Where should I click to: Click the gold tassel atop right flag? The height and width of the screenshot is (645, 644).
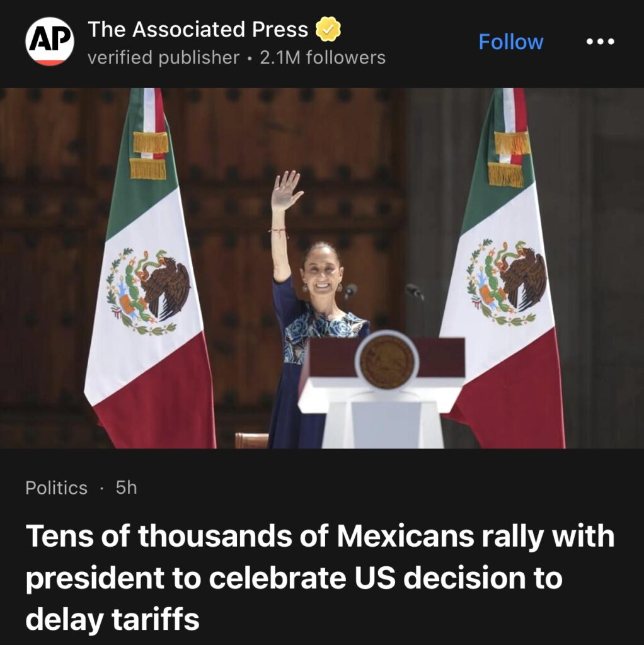(x=509, y=158)
